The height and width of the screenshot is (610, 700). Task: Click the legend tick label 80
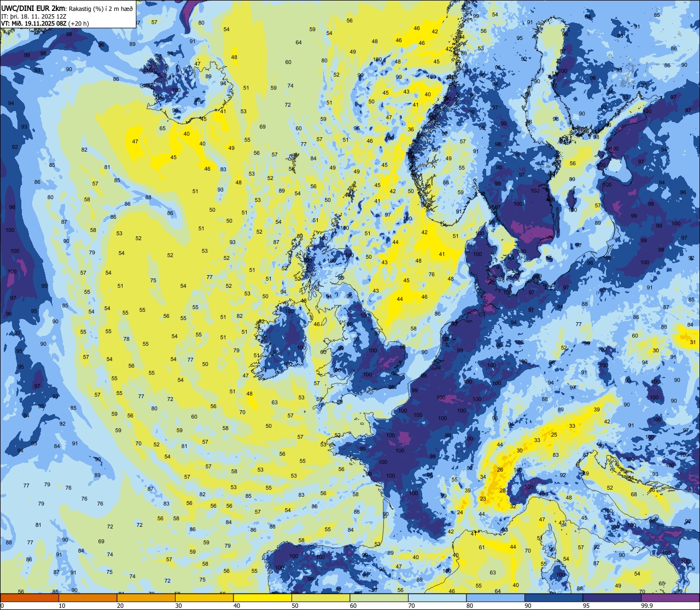(x=470, y=606)
